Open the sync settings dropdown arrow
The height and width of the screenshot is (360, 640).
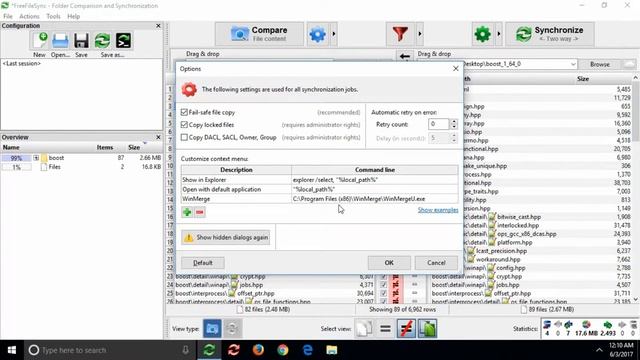(x=498, y=34)
